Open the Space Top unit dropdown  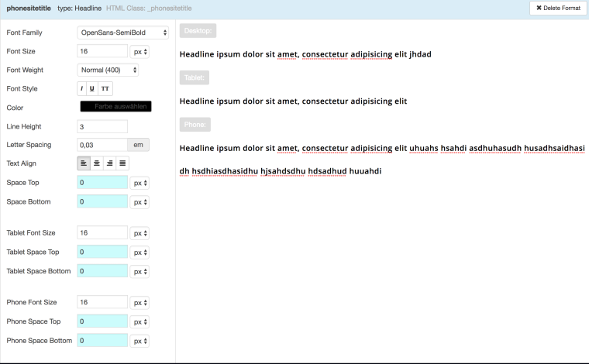click(x=140, y=183)
